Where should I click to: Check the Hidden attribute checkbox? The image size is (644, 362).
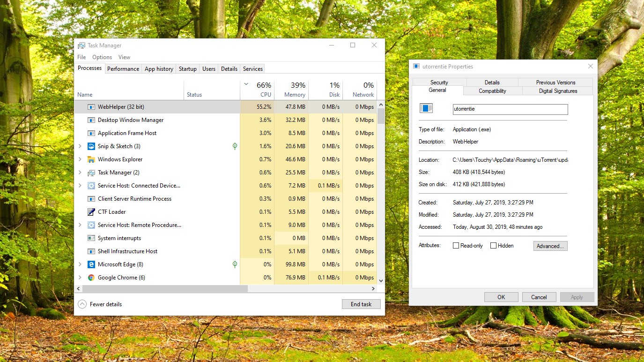[x=493, y=246]
